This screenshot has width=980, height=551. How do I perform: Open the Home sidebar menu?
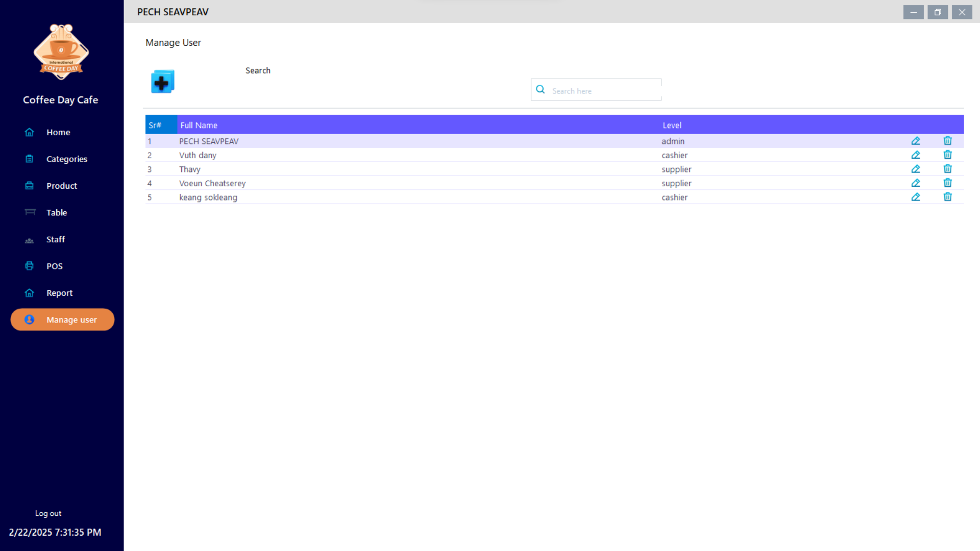58,132
